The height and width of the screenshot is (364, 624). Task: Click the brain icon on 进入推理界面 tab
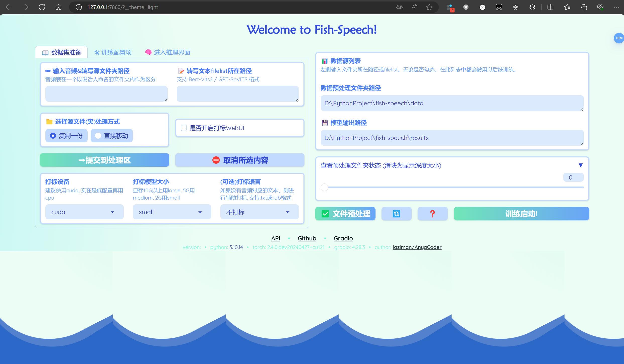pos(148,52)
